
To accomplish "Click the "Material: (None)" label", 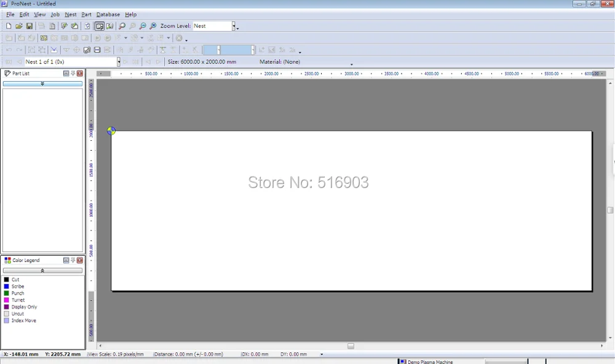I will coord(280,61).
